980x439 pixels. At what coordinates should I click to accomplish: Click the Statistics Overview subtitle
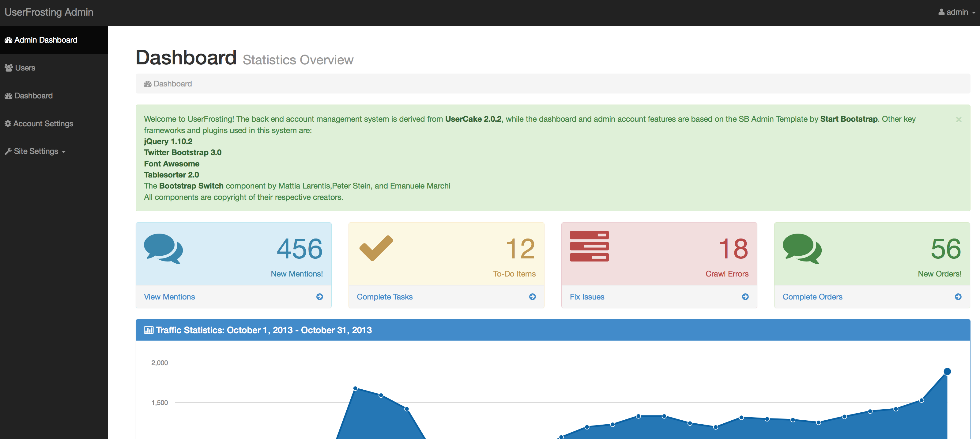coord(298,60)
